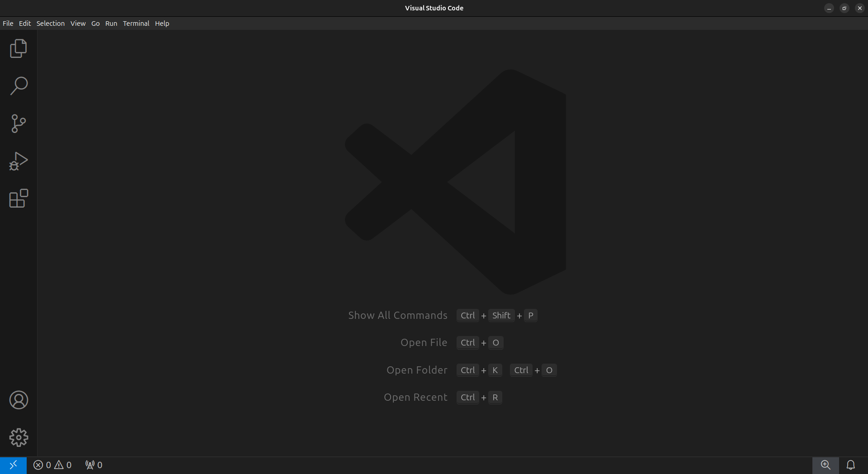This screenshot has width=868, height=474.
Task: Open the Search view icon
Action: [x=19, y=86]
